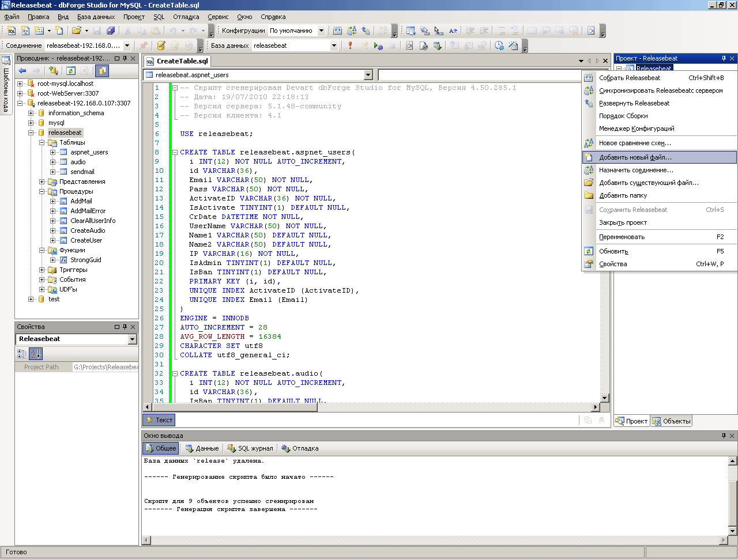
Task: Switch to the Объекты tab
Action: click(671, 421)
